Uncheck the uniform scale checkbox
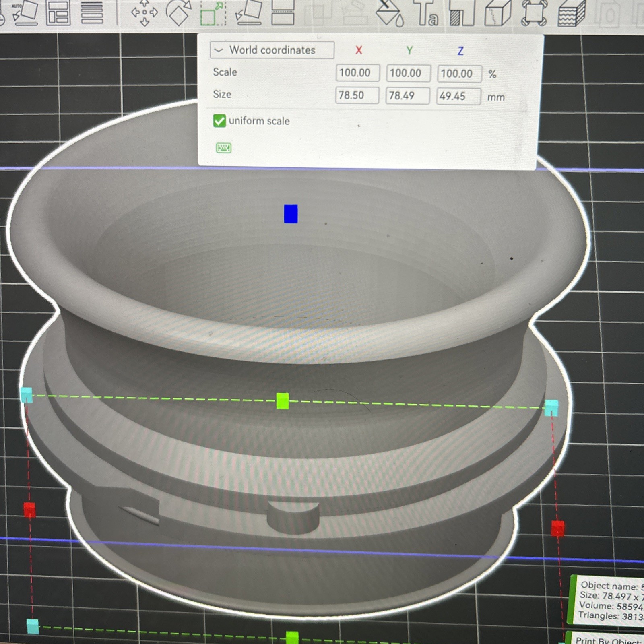Image resolution: width=644 pixels, height=644 pixels. [x=219, y=121]
